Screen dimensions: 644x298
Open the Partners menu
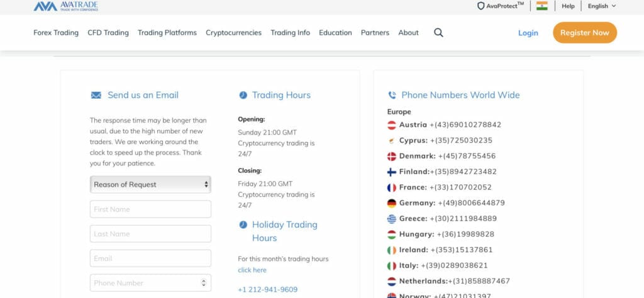375,33
